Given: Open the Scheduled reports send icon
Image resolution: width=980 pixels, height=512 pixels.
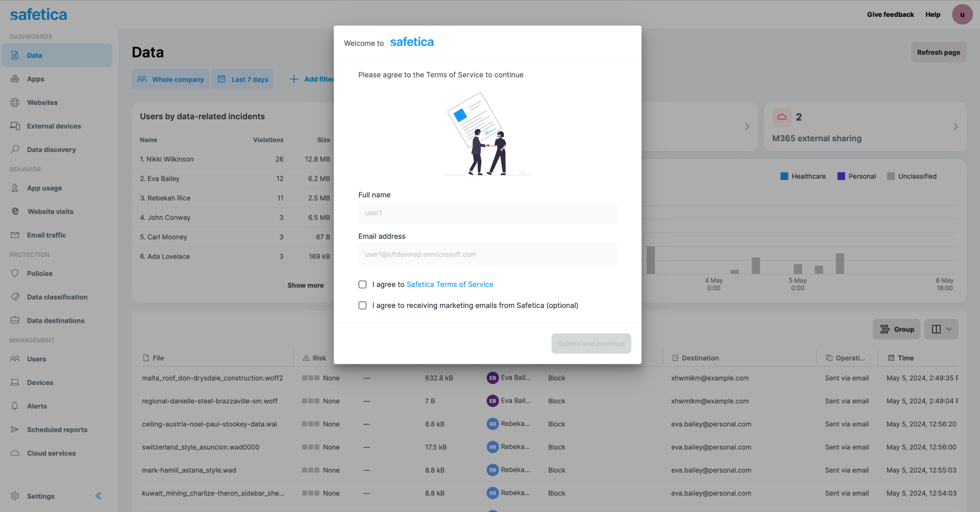Looking at the screenshot, I should (15, 429).
